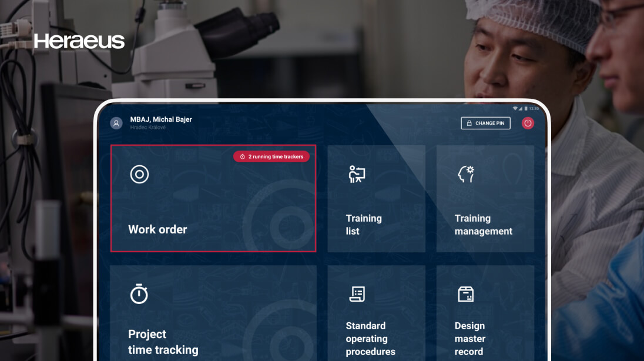Open the Design master record box icon
Image resolution: width=644 pixels, height=361 pixels.
pyautogui.click(x=465, y=294)
